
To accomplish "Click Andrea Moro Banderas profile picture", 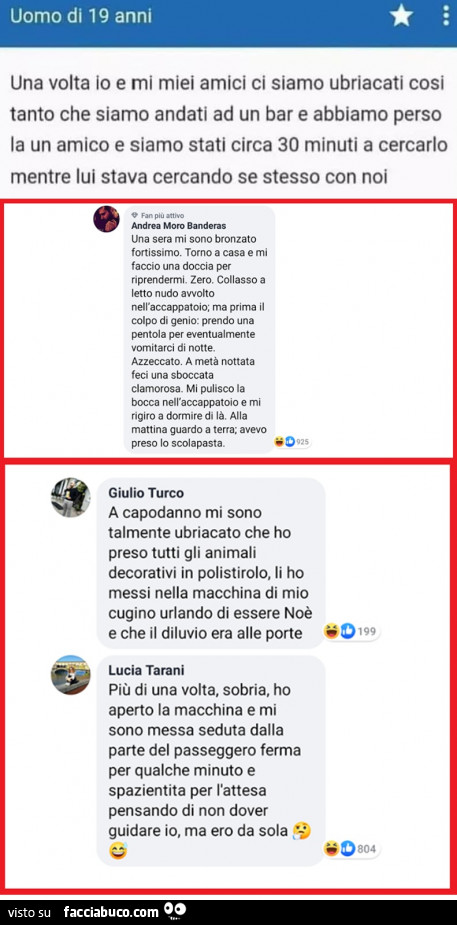I will pos(106,219).
